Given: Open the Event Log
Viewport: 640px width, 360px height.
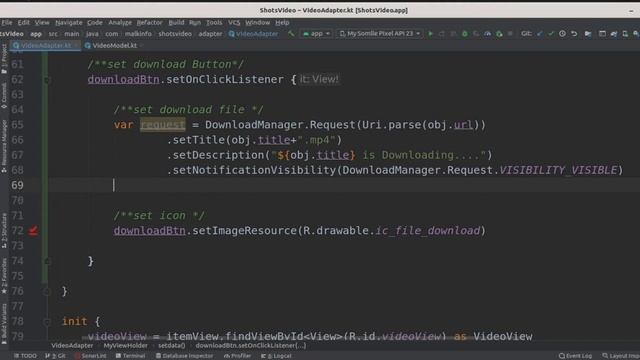Looking at the screenshot, I should (x=575, y=356).
